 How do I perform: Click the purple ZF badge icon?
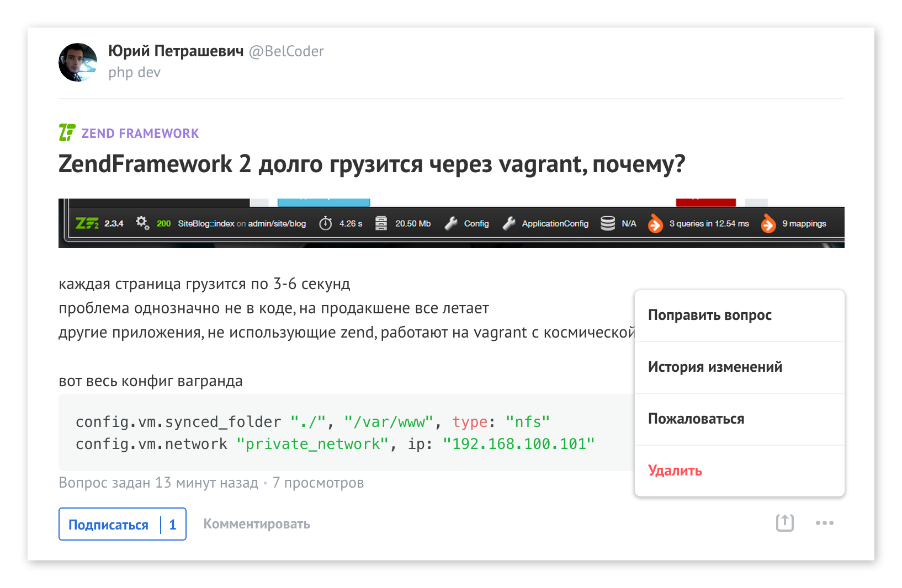pyautogui.click(x=66, y=132)
